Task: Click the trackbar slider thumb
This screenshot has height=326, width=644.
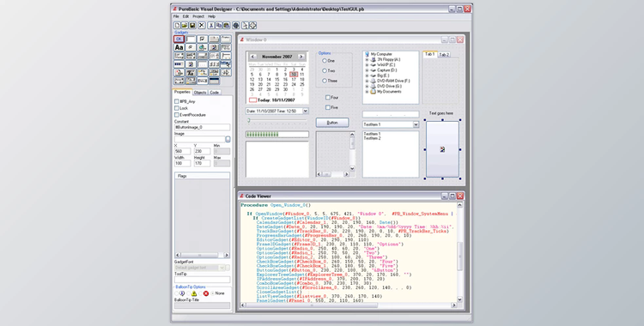Action: [x=248, y=120]
